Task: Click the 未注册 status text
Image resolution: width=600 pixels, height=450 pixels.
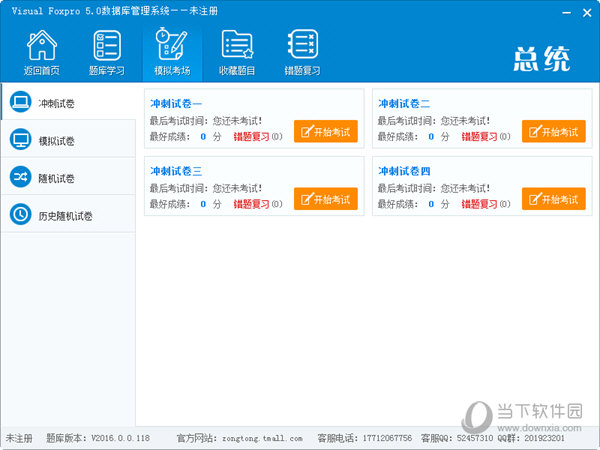Action: (x=19, y=438)
